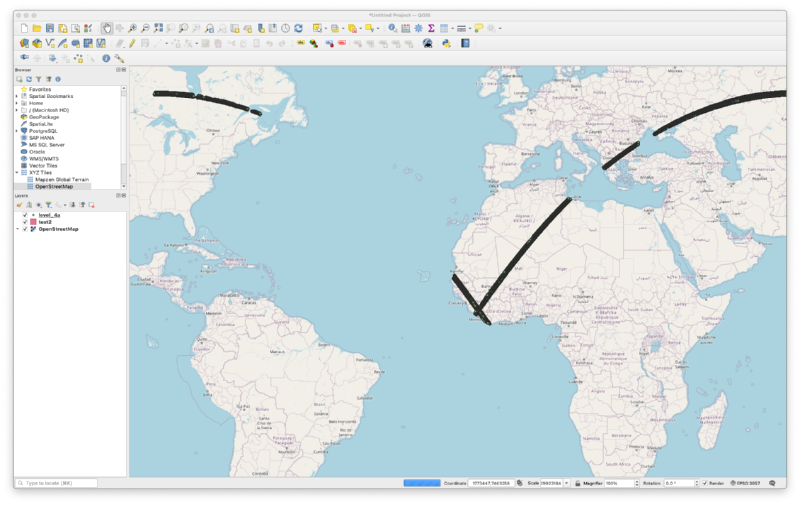This screenshot has height=505, width=800.
Task: Click the Coordinate field in status bar
Action: 491,483
